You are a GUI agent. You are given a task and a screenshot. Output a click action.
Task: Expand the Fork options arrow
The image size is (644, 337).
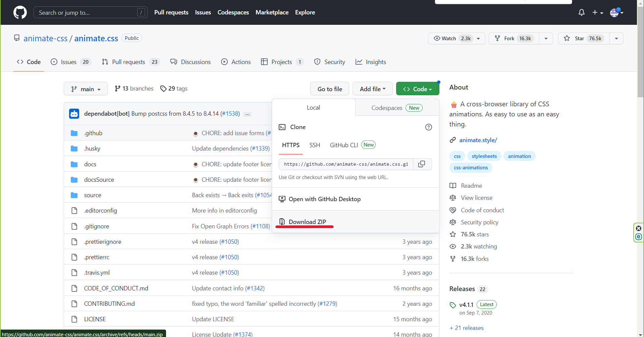[546, 38]
